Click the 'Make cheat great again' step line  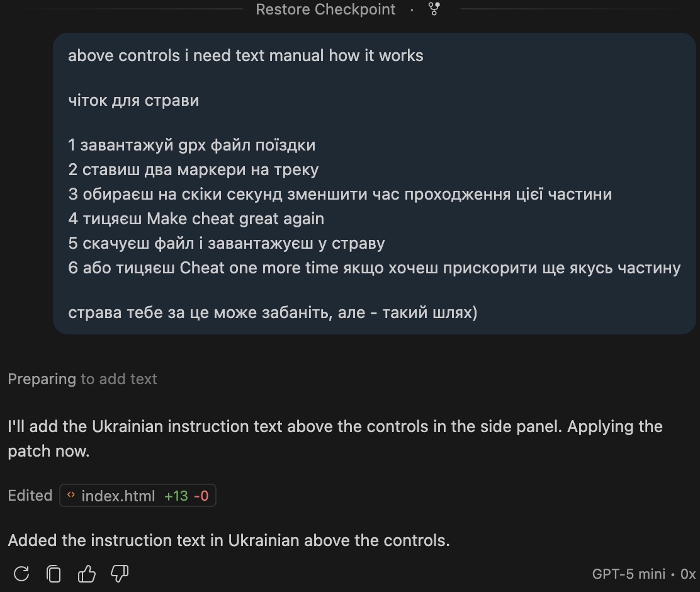[196, 219]
